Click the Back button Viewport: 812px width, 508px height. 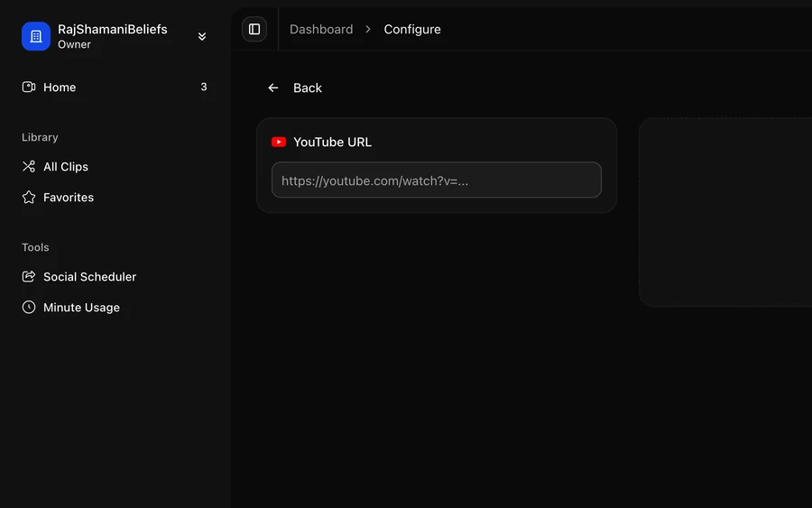[x=295, y=88]
